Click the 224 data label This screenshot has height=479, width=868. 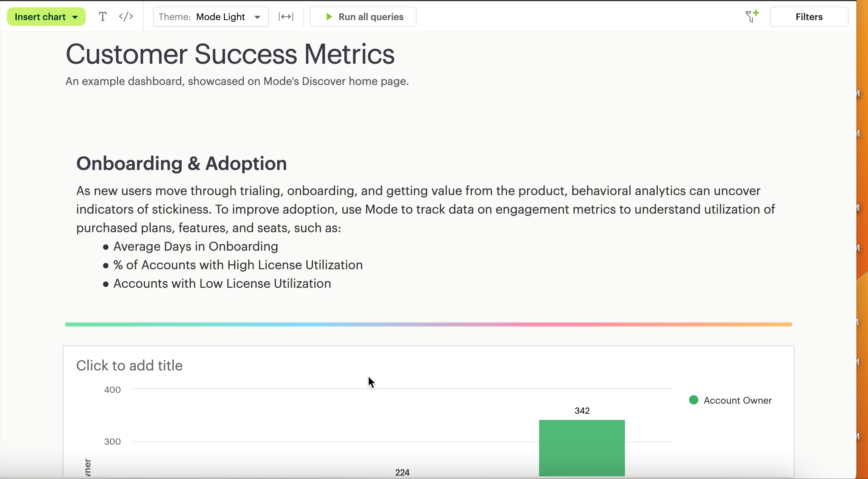click(x=402, y=472)
